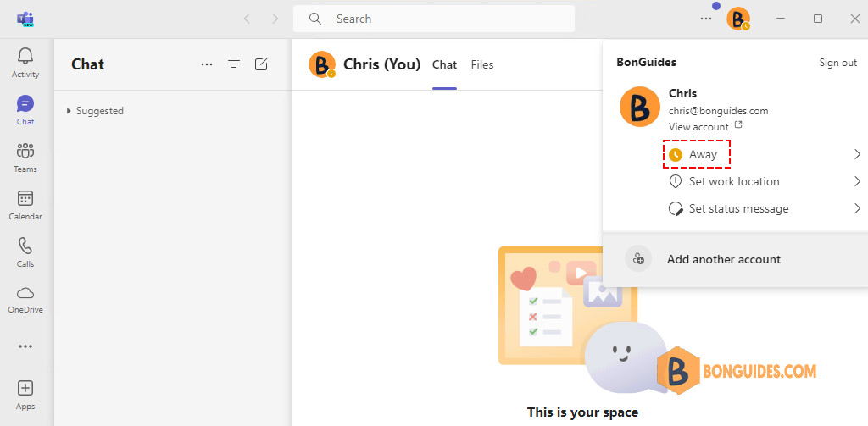Click the add account people icon
This screenshot has height=426, width=868.
point(638,259)
